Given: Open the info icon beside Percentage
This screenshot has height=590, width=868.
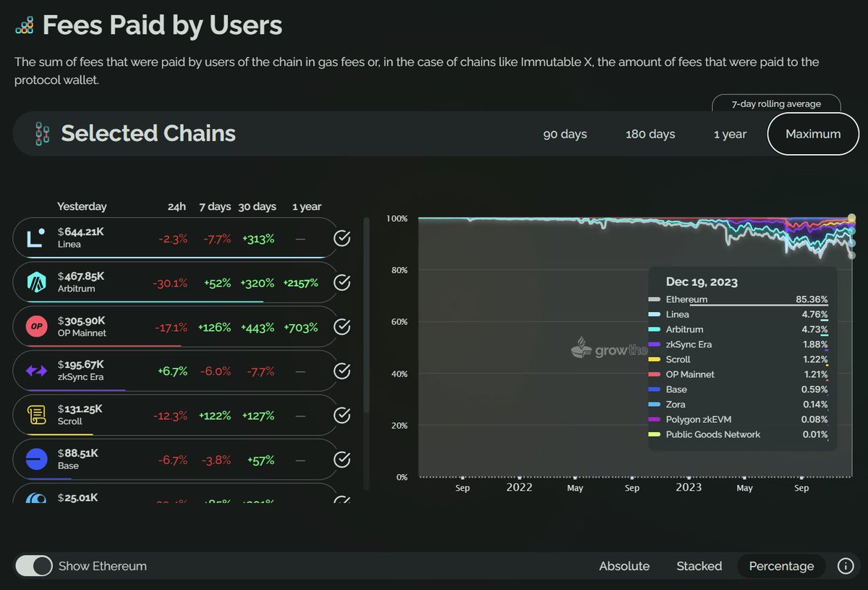Looking at the screenshot, I should 845,566.
